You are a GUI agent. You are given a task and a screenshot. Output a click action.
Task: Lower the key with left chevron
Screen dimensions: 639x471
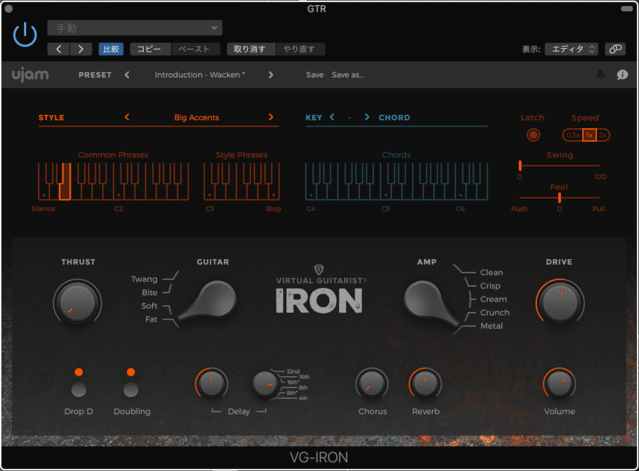[332, 117]
